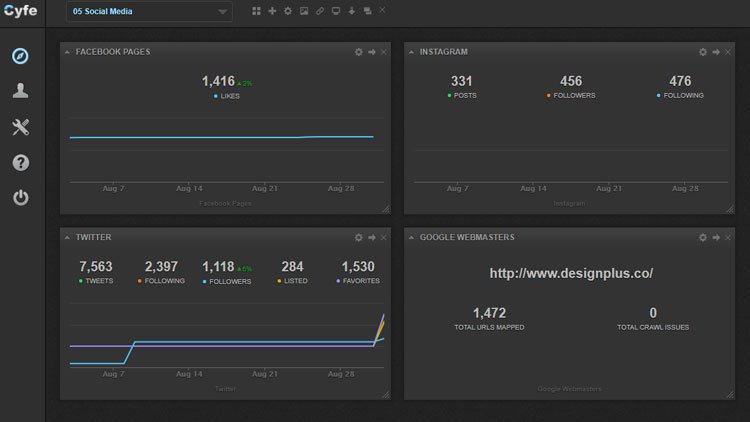Screen dimensions: 750x422
Task: Click the background image icon in toolbar
Action: [304, 11]
